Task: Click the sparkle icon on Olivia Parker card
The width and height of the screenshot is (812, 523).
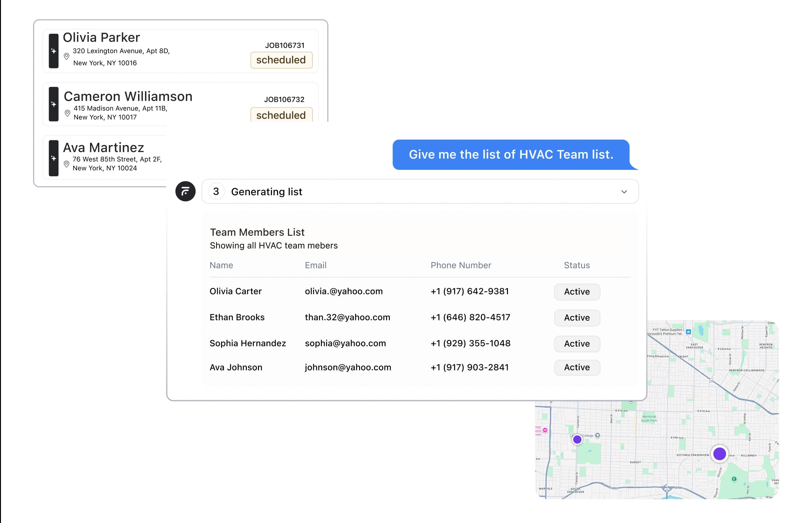Action: [x=53, y=51]
